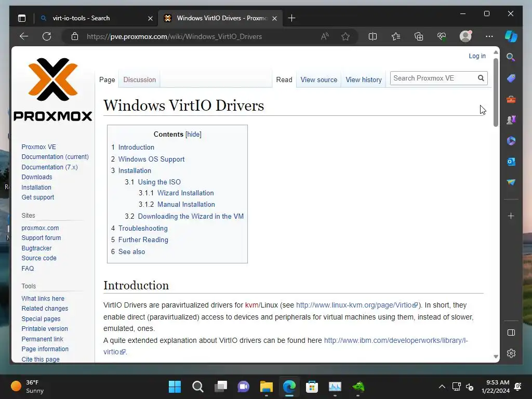
Task: Reload the page with the refresh icon
Action: click(x=47, y=36)
